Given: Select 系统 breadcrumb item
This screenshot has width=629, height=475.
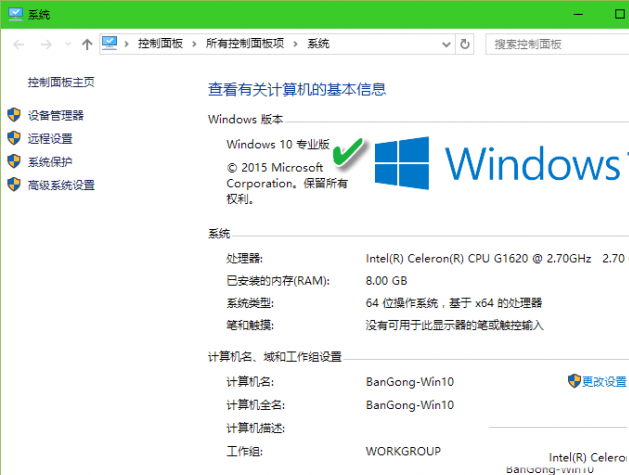Looking at the screenshot, I should pyautogui.click(x=319, y=43).
